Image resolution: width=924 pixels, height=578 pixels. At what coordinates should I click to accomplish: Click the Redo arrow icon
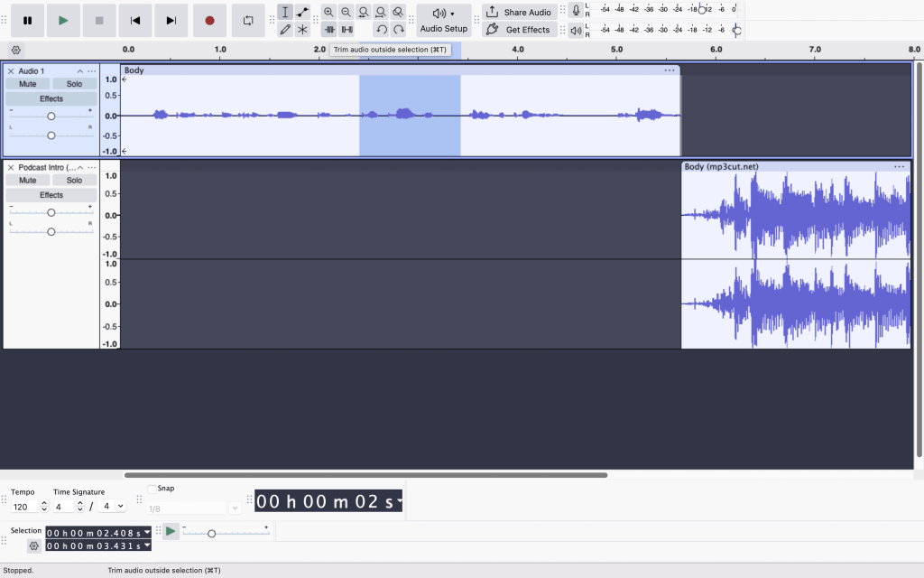[x=398, y=29]
